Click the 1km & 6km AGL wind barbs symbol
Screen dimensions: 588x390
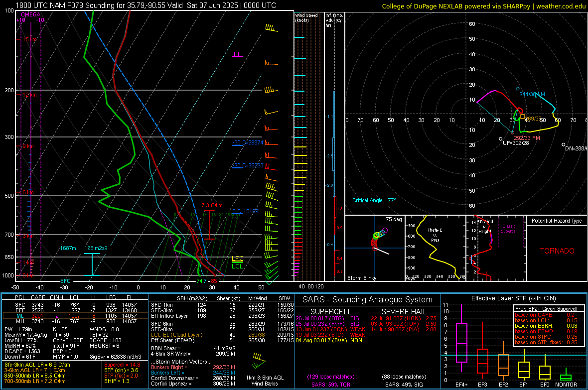point(259,361)
